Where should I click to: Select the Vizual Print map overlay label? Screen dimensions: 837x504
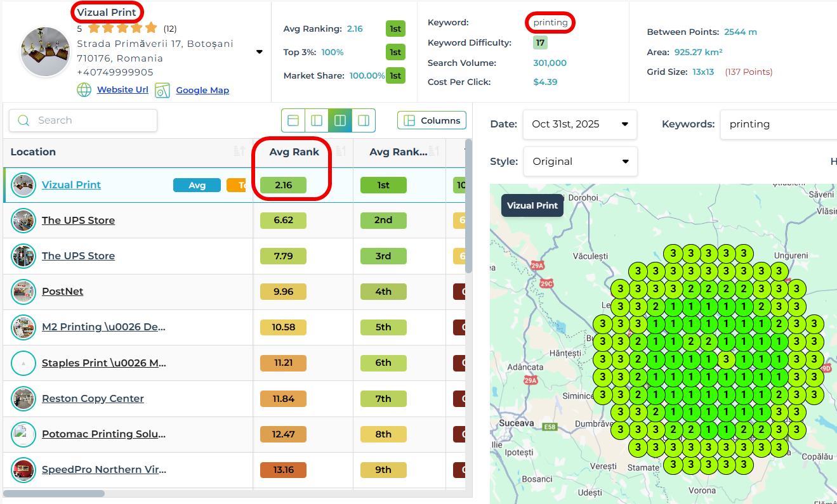tap(532, 205)
